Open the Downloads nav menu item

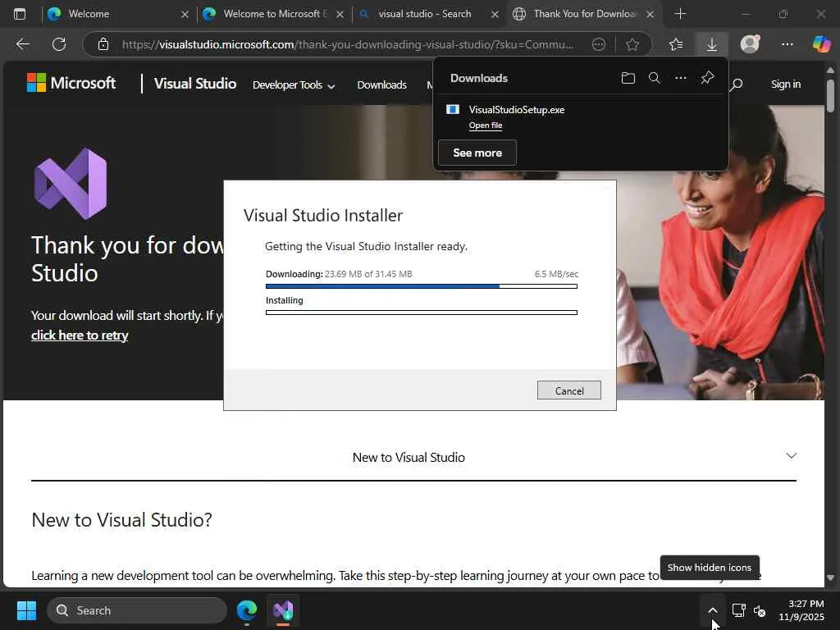tap(382, 85)
